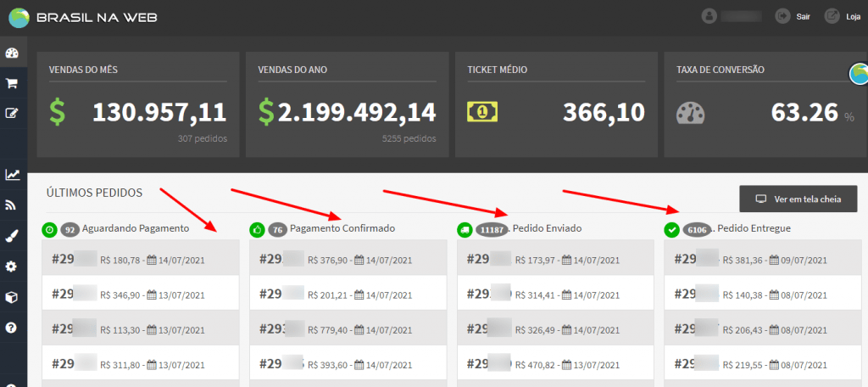Image resolution: width=868 pixels, height=387 pixels.
Task: Select the Pagamento Confirmado column header
Action: 342,228
